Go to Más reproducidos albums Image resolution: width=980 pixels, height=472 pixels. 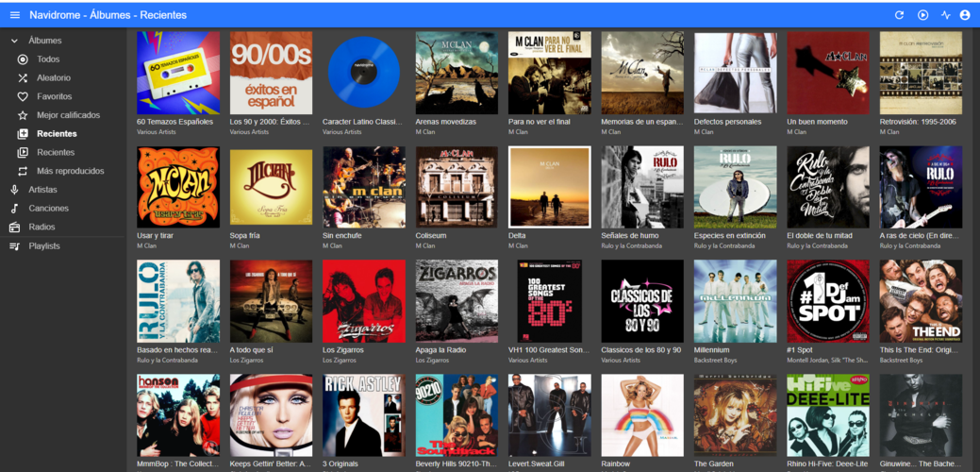[x=70, y=171]
